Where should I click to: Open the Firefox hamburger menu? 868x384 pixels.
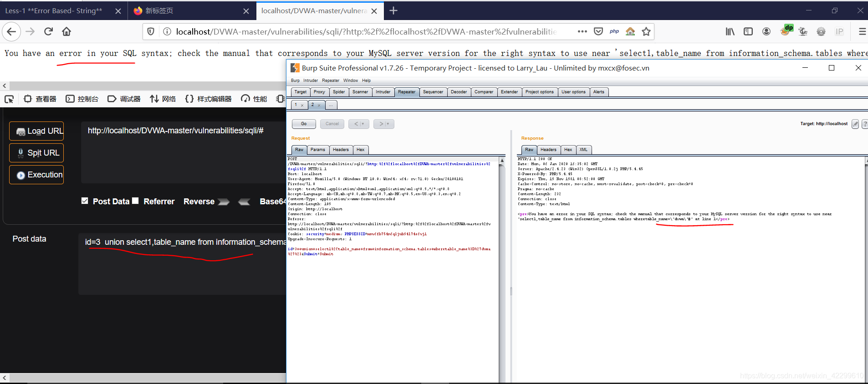point(862,31)
